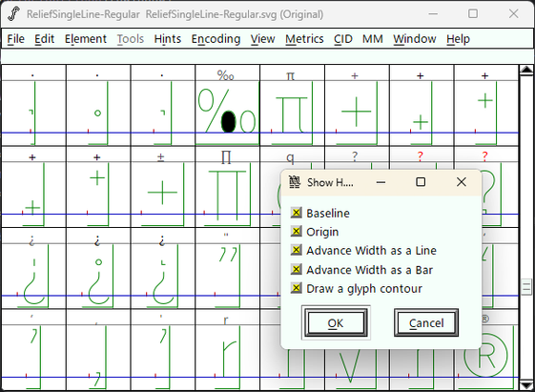Uncheck the Baseline checkbox

pos(297,213)
